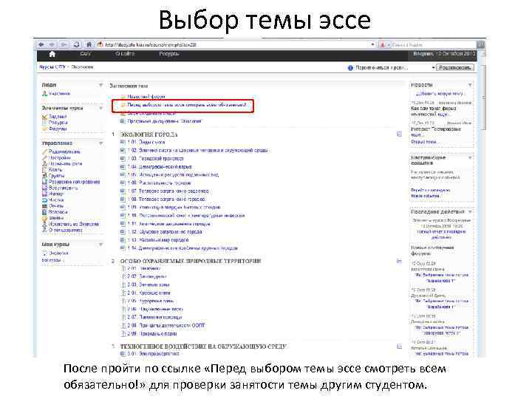Click the browser Back arrow button

[41, 44]
